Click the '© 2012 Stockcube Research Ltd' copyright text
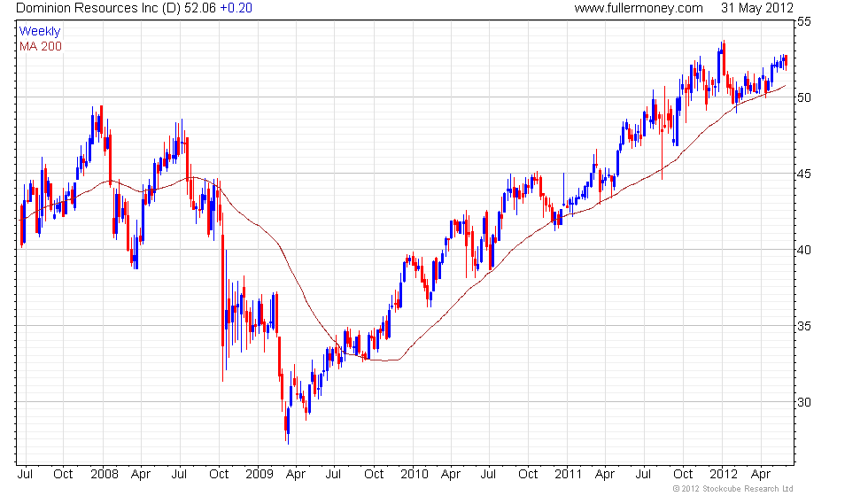Image resolution: width=868 pixels, height=496 pixels. click(733, 489)
